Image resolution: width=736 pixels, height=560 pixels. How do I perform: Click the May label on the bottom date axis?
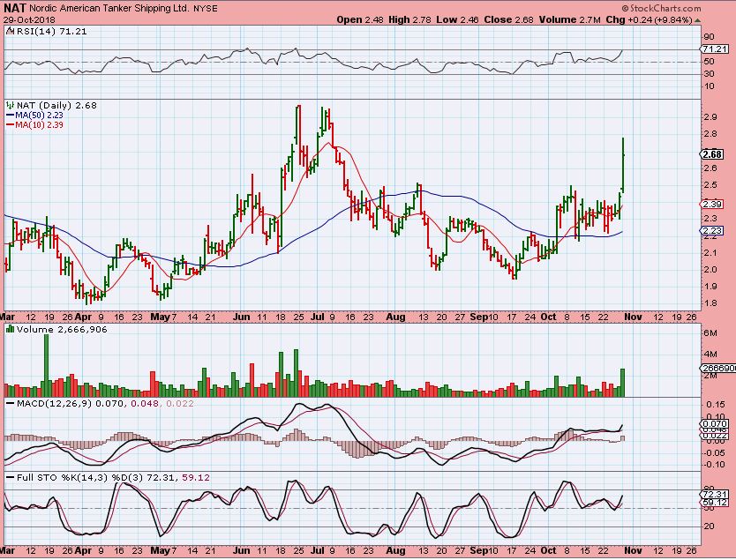tap(160, 550)
